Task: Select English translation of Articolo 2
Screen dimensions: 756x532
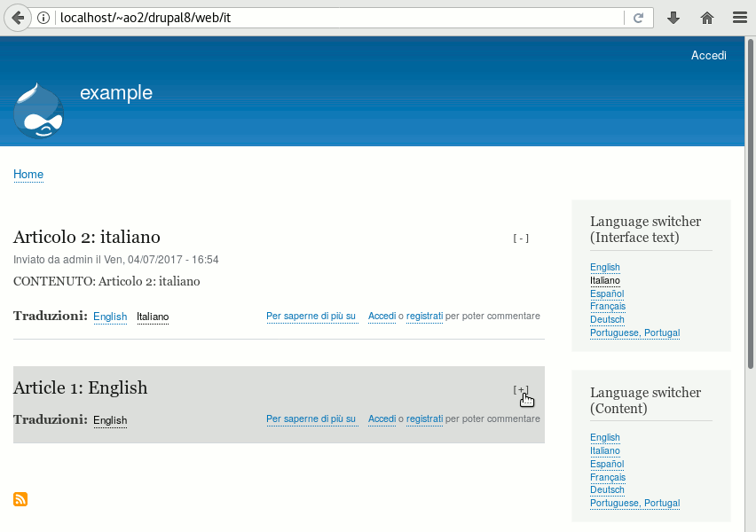Action: click(110, 317)
